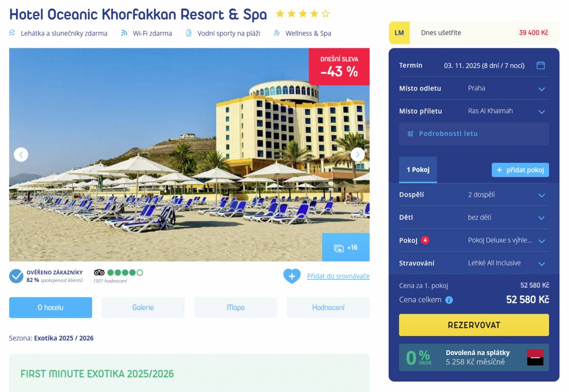Expand the Místo odletu Praha dropdown
The width and height of the screenshot is (569, 392).
(474, 88)
